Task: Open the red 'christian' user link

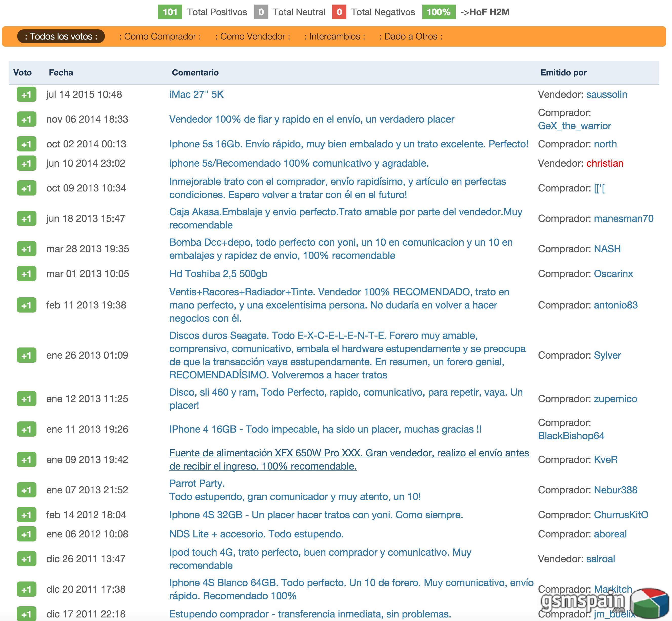Action: (604, 163)
